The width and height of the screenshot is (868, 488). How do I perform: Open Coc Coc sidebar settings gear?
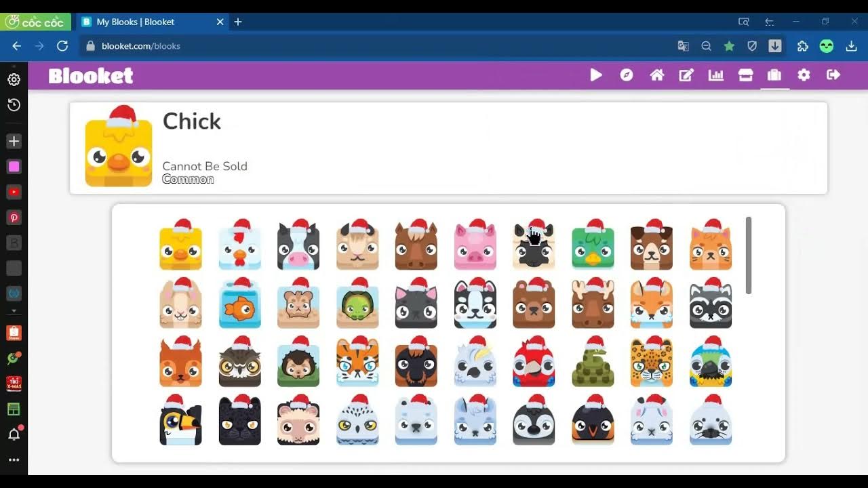click(14, 79)
